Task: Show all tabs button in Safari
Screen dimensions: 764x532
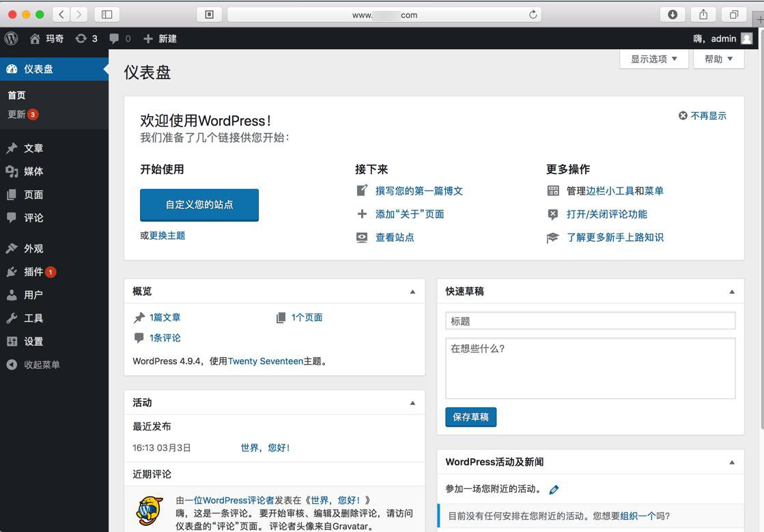Action: (734, 14)
